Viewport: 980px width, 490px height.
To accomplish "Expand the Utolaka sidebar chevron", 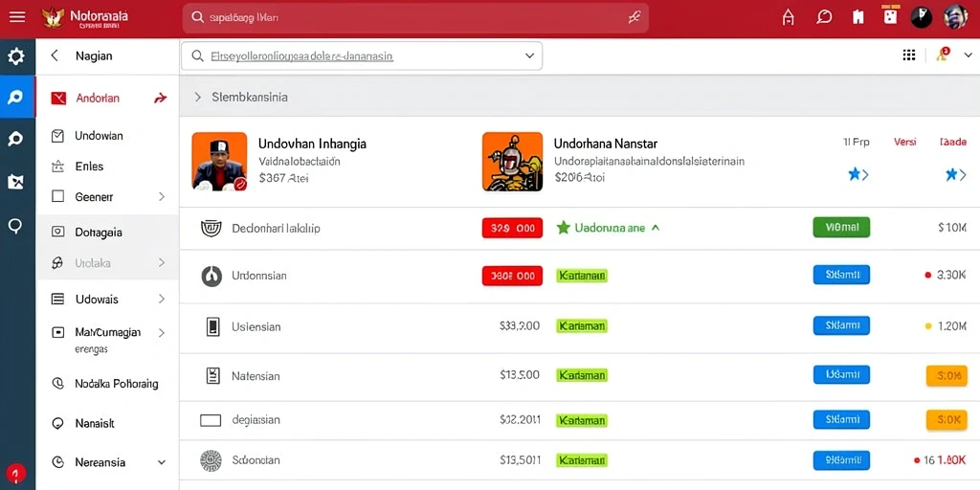I will pyautogui.click(x=162, y=262).
